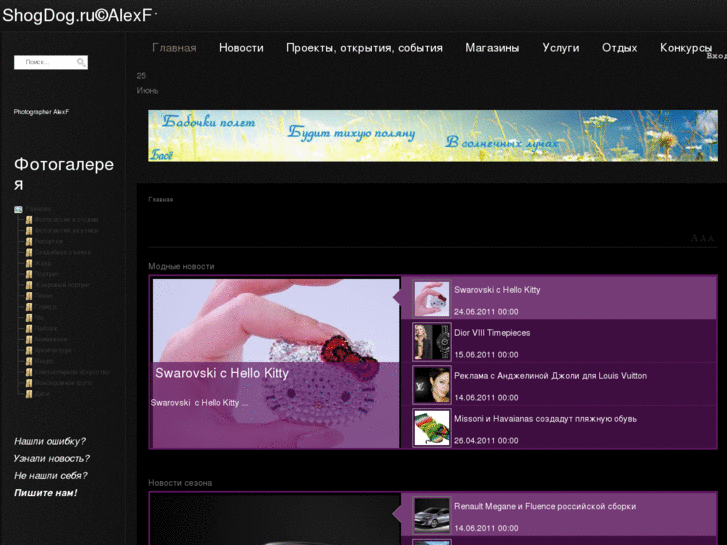
Task: Open the Конкурсы menu item
Action: coord(686,48)
